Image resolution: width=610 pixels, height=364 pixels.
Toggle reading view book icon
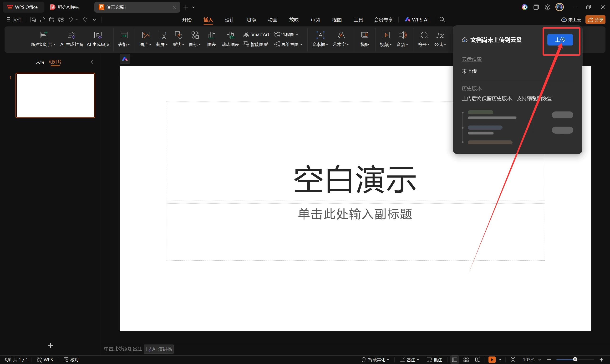point(477,359)
